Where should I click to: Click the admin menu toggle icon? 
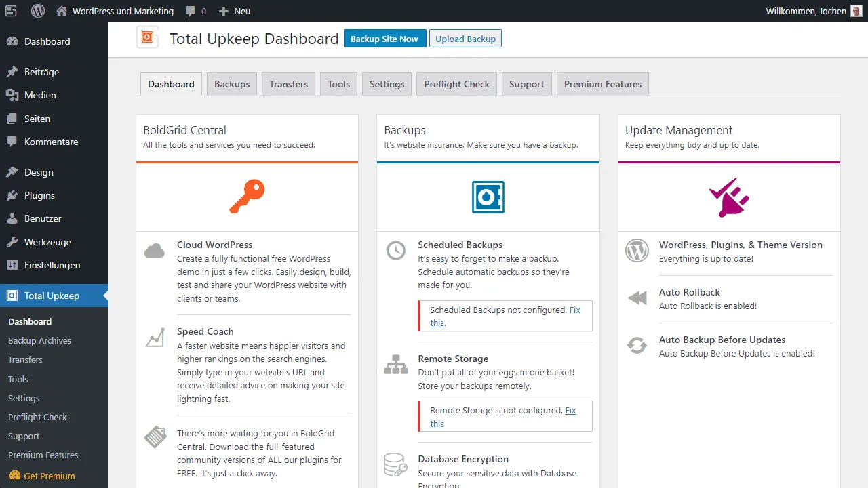[11, 11]
